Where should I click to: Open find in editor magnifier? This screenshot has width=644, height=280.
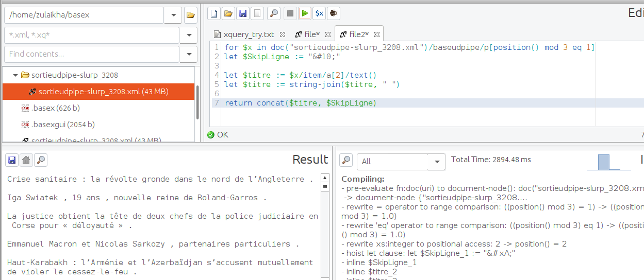point(274,13)
